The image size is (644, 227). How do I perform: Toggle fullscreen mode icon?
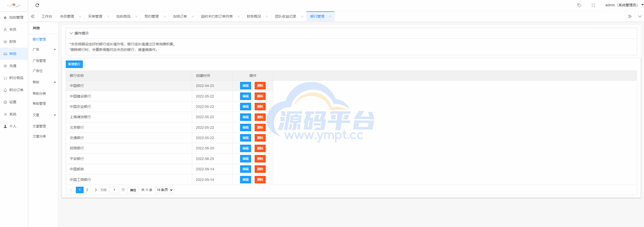point(593,5)
